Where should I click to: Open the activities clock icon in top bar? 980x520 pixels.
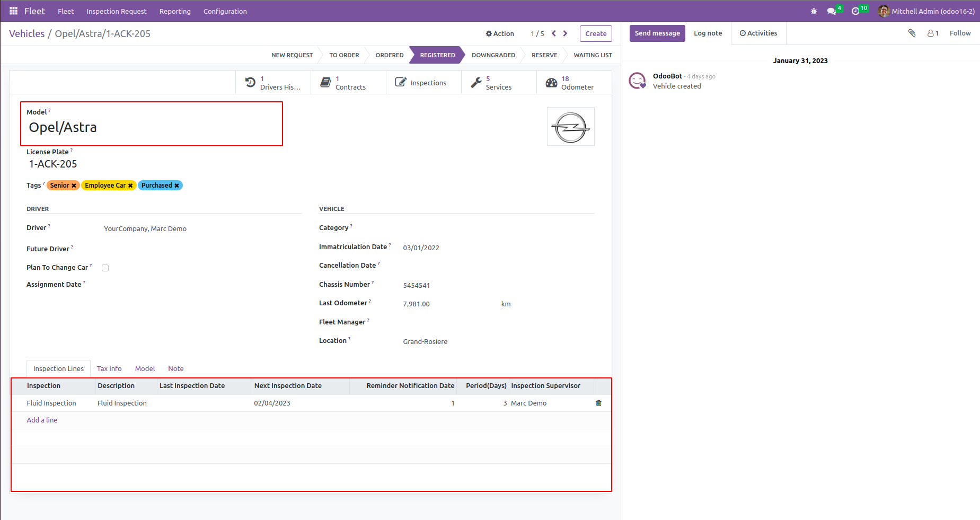click(855, 11)
